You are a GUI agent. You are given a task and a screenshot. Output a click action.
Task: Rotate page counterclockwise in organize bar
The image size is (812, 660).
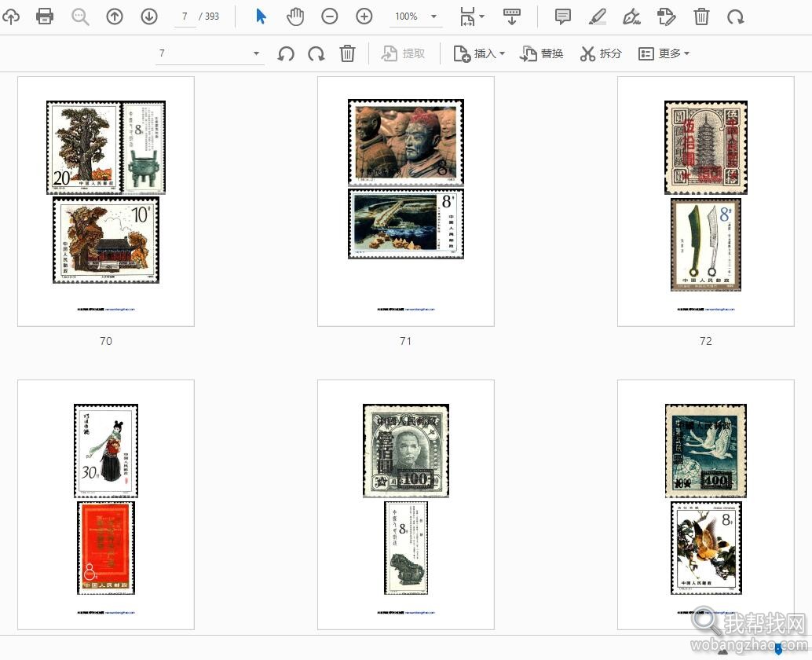point(286,53)
